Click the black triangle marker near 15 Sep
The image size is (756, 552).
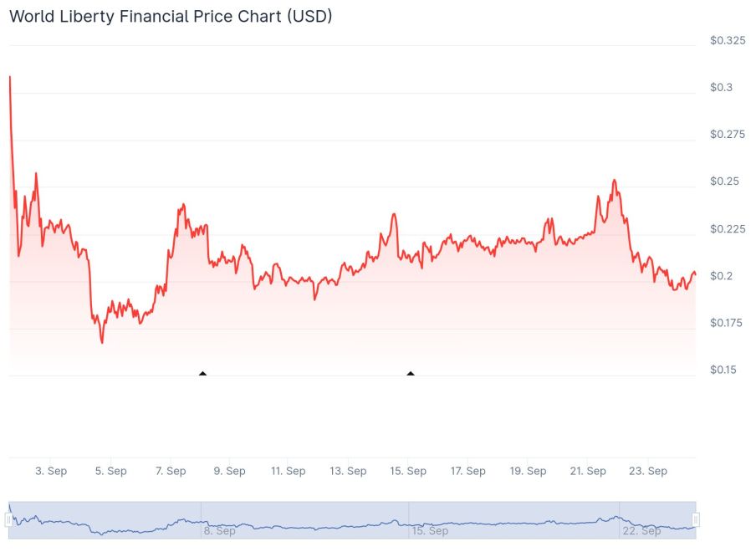pos(411,373)
